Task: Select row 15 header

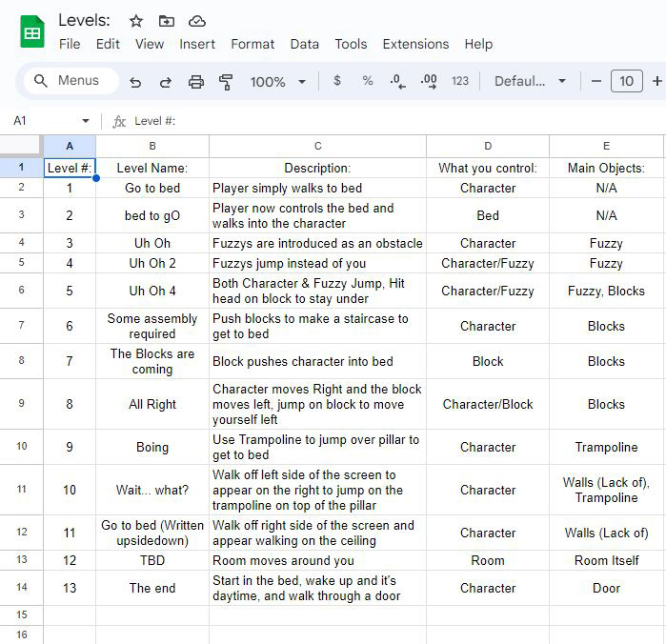Action: [x=21, y=614]
